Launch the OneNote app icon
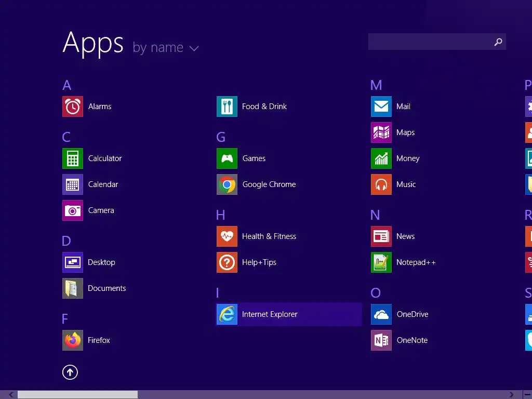Viewport: 532px width, 399px height. (381, 340)
